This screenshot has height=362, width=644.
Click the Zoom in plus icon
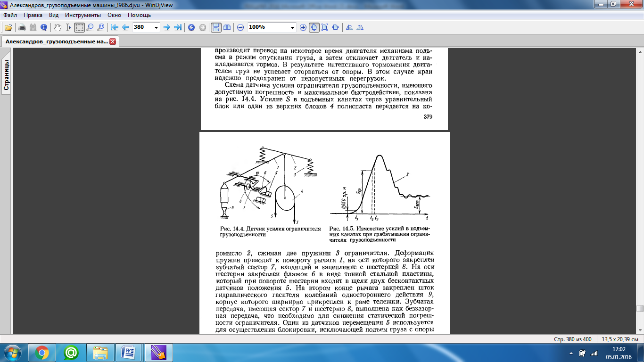(x=303, y=27)
